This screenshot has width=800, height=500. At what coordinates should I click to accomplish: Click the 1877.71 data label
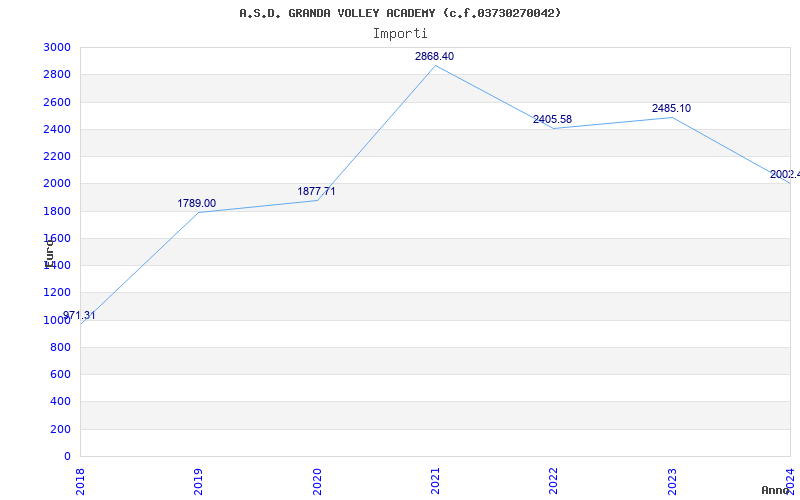316,191
